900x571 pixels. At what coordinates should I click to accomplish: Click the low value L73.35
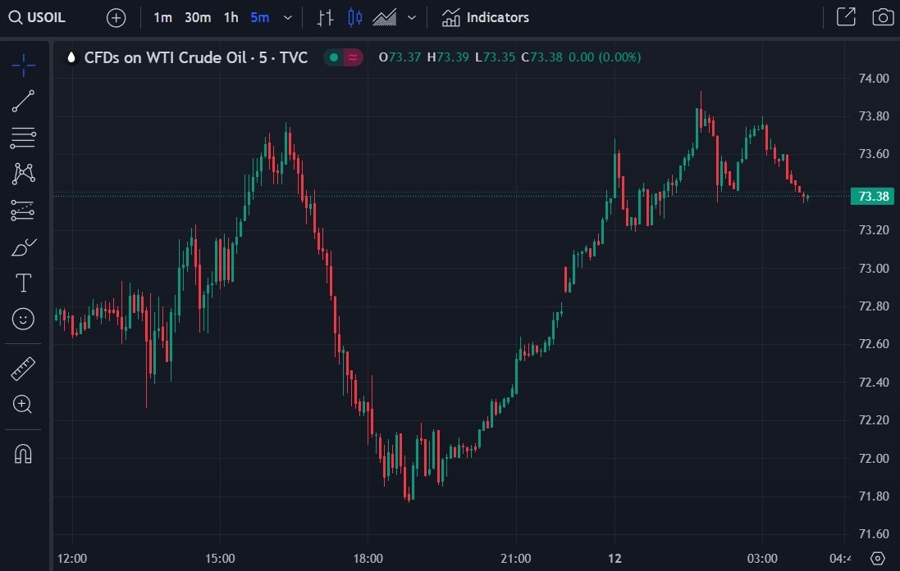click(x=495, y=57)
